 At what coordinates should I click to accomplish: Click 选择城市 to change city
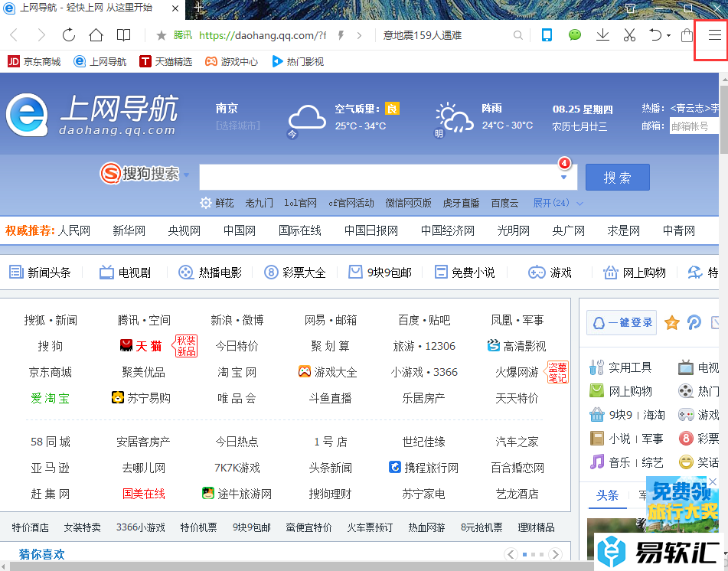pyautogui.click(x=238, y=126)
